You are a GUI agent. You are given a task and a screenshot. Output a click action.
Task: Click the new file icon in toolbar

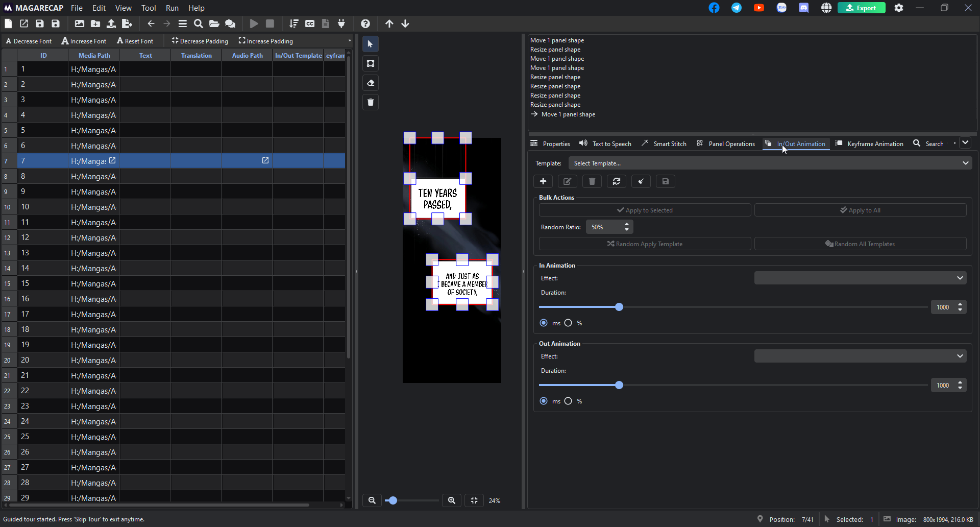(8, 23)
